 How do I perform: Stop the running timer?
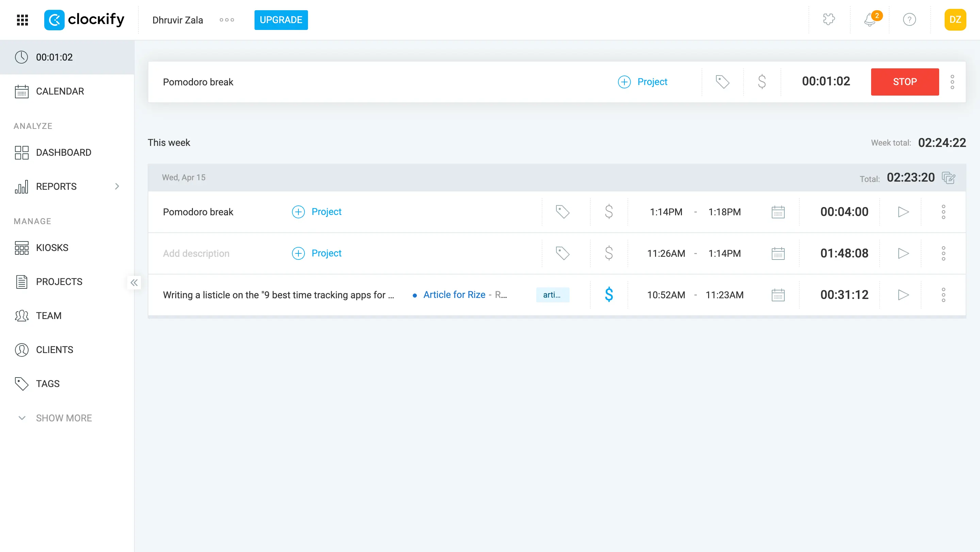click(905, 82)
